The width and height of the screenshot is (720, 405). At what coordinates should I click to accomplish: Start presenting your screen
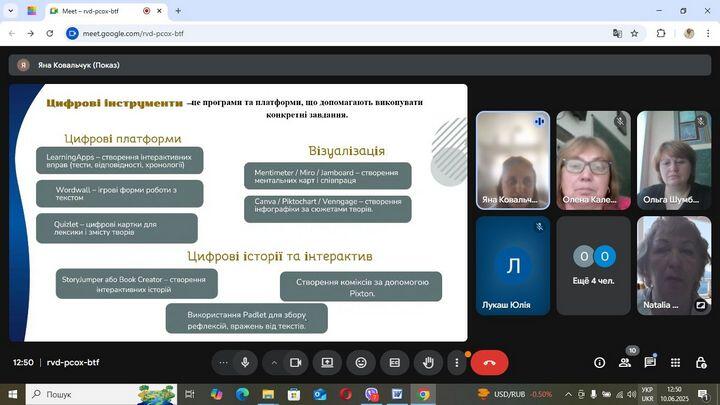(x=327, y=363)
